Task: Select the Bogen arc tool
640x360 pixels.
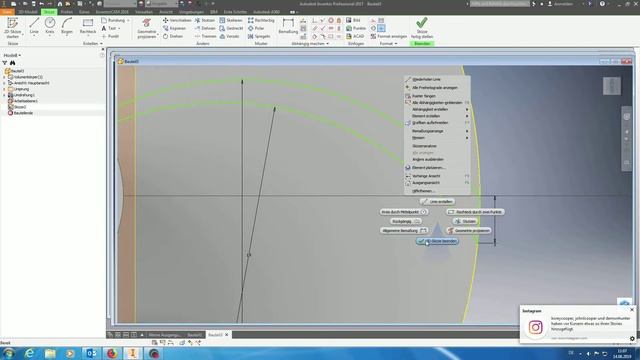Action: [67, 26]
